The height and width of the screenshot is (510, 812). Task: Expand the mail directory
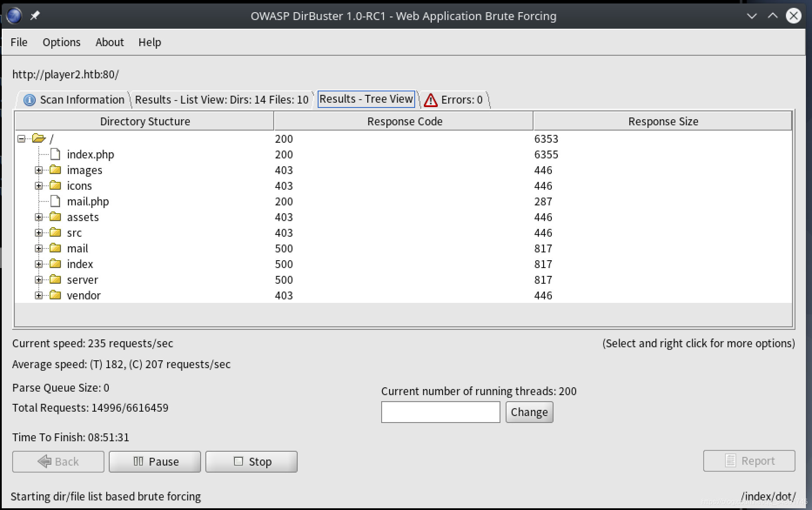click(39, 248)
